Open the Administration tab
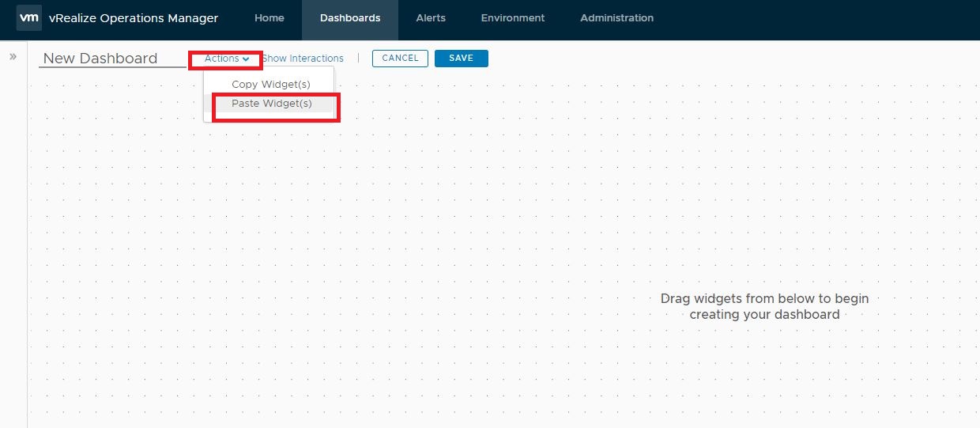Screen dimensions: 980x428 pos(616,18)
